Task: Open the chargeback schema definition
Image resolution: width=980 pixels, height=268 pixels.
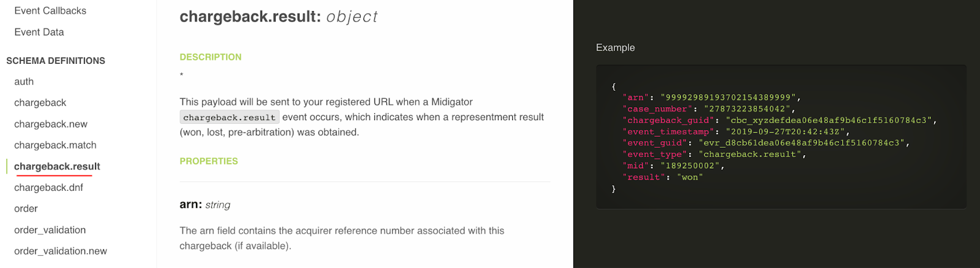Action: 40,102
